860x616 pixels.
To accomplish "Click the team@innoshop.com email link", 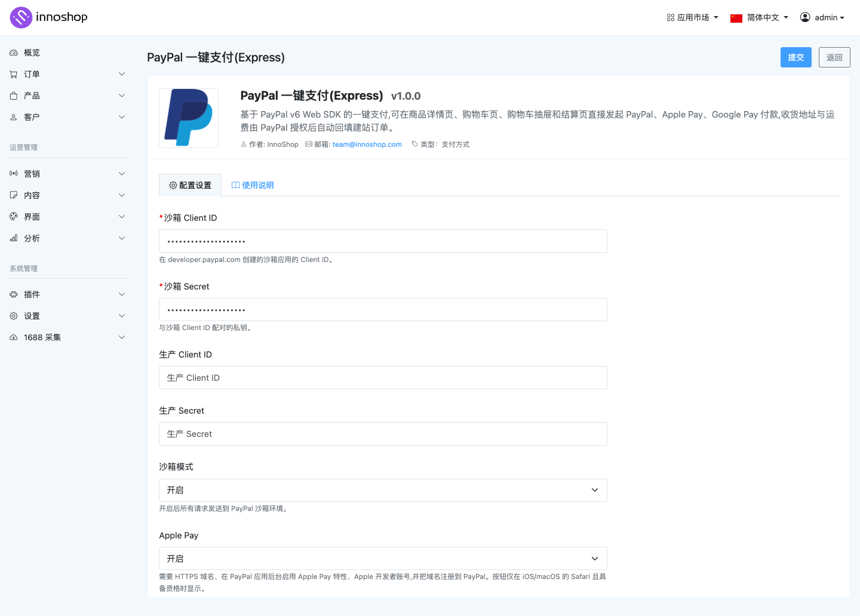I will click(367, 144).
